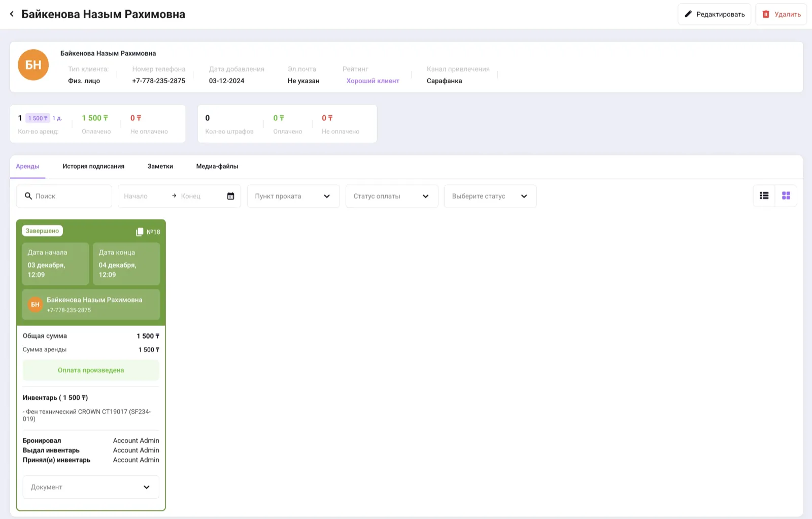Click Байкенова Назым Рахимовна in the rental card
The height and width of the screenshot is (519, 812).
[x=94, y=300]
